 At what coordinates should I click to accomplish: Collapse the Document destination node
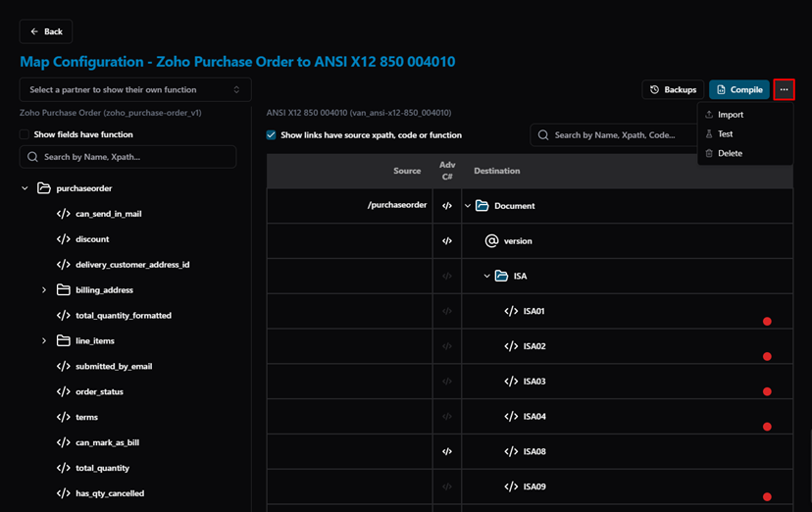coord(468,206)
